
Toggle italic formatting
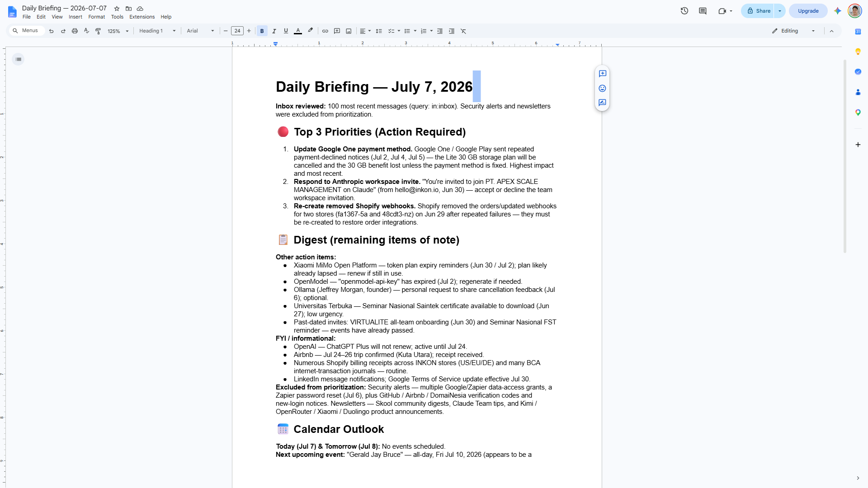point(274,31)
